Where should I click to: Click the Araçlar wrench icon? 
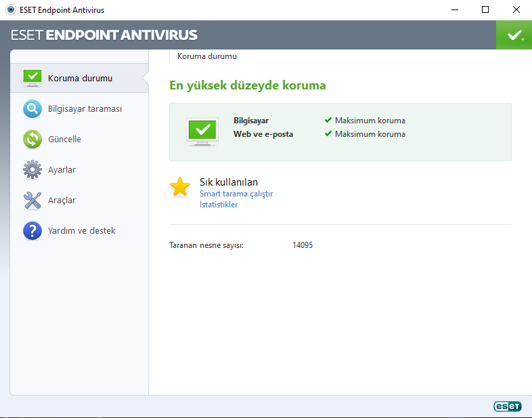coord(32,200)
